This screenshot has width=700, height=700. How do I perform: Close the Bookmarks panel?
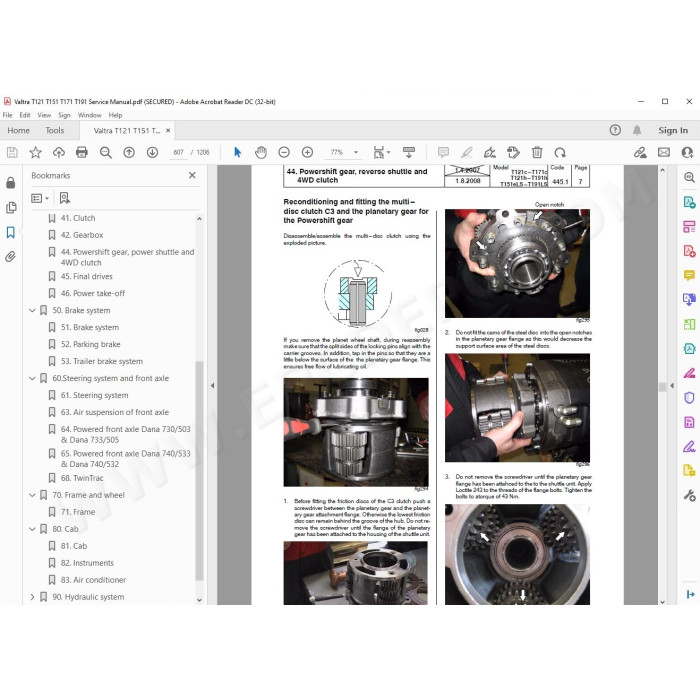(x=192, y=175)
